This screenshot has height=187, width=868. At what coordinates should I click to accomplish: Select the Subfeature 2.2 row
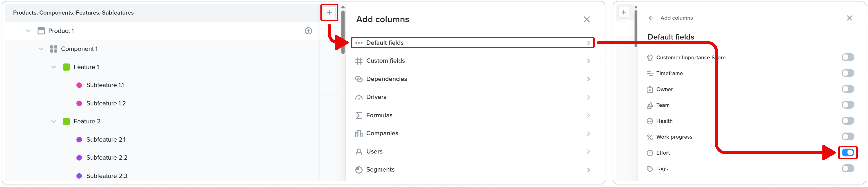click(162, 158)
